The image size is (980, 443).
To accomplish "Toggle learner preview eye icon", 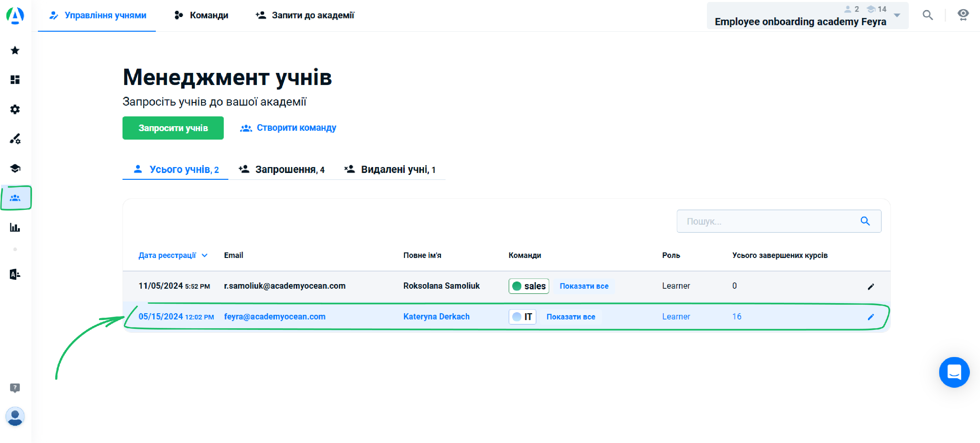I will [963, 15].
